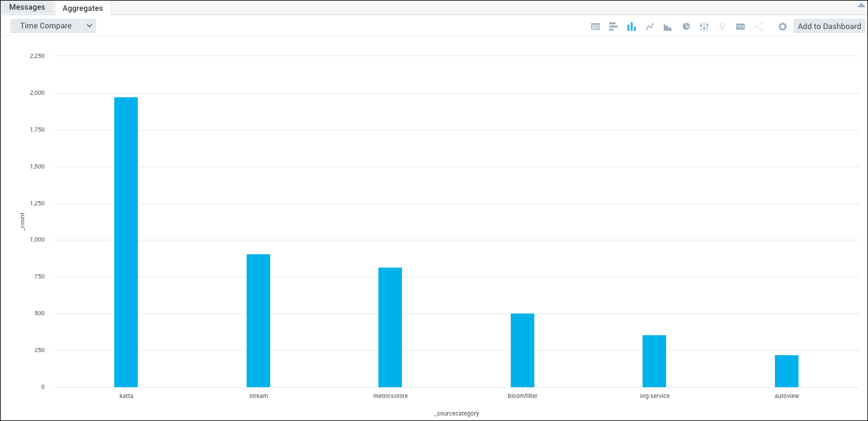
Task: Switch to the Messages tab
Action: tap(27, 7)
